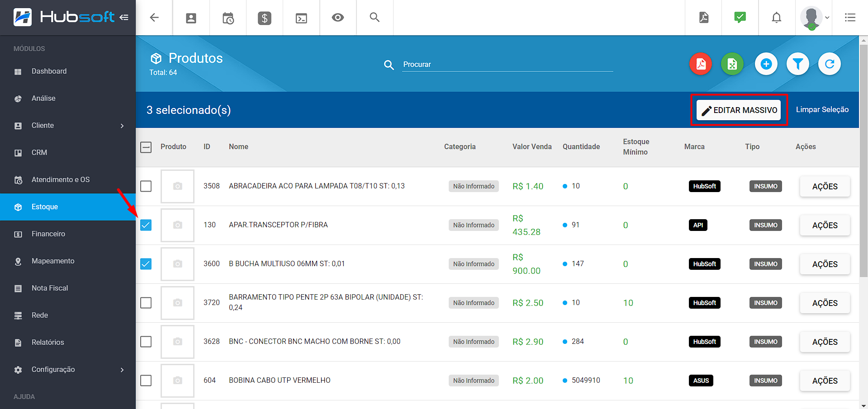Open the Nota Fiscal module

(68, 288)
